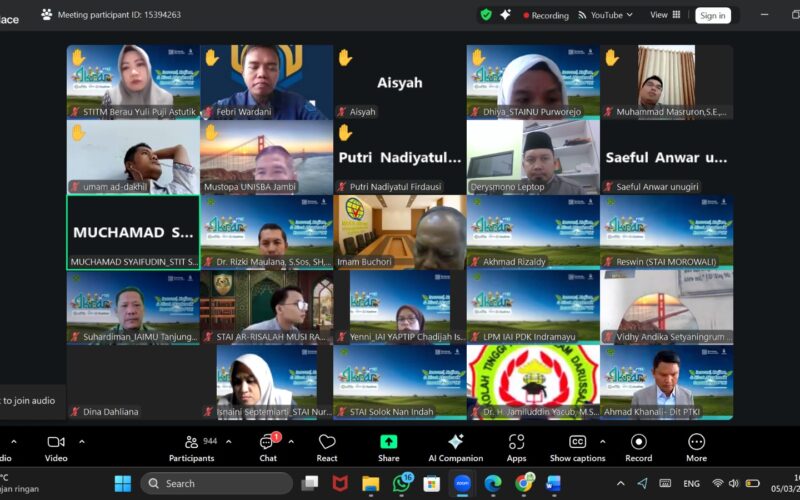Expand the arrow next to Participants
Viewport: 800px width, 500px height.
pyautogui.click(x=228, y=441)
